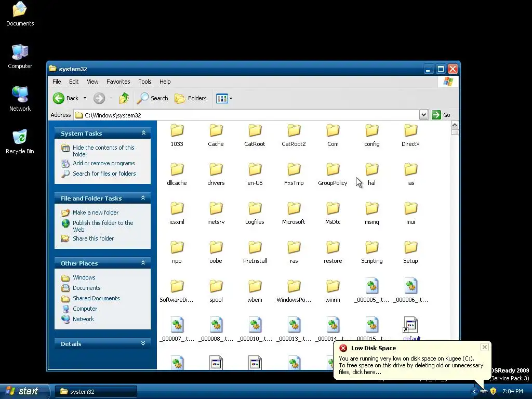Collapse the Other Places panel
Image resolution: width=532 pixels, height=399 pixels.
point(143,262)
